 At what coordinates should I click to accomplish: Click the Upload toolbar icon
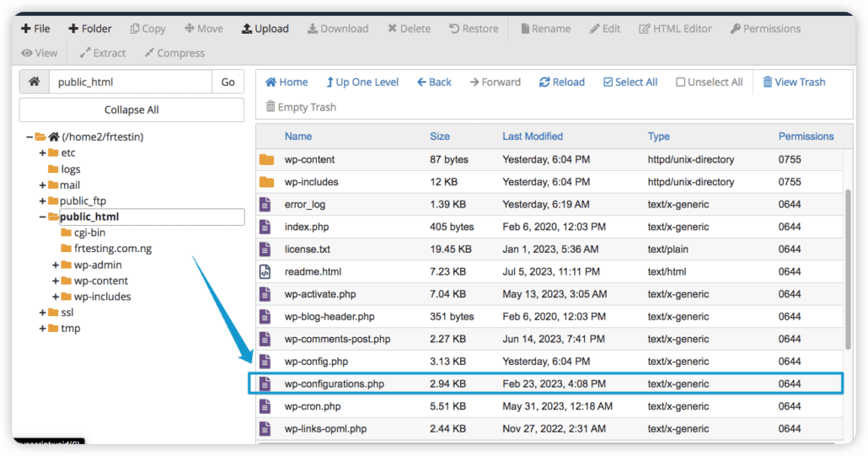[247, 29]
